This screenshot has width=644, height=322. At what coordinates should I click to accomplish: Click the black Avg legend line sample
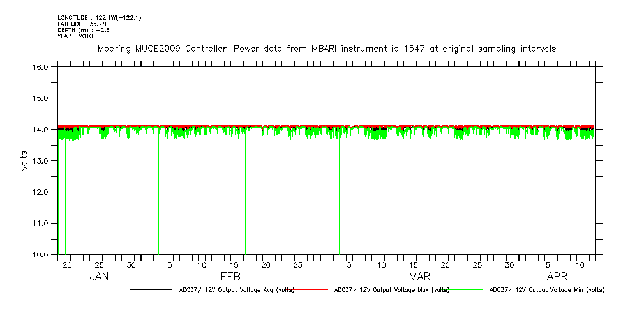[152, 290]
